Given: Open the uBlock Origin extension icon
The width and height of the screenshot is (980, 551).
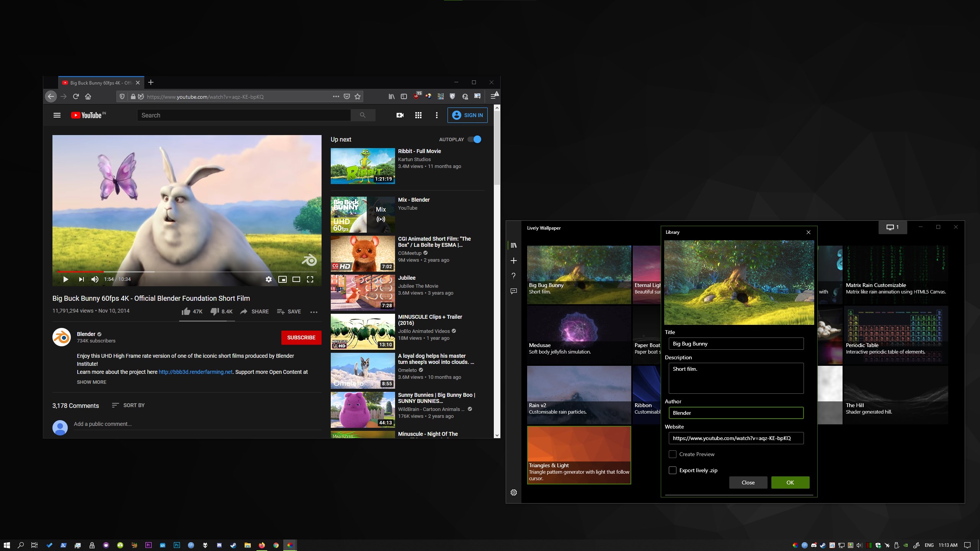Looking at the screenshot, I should coord(416,96).
